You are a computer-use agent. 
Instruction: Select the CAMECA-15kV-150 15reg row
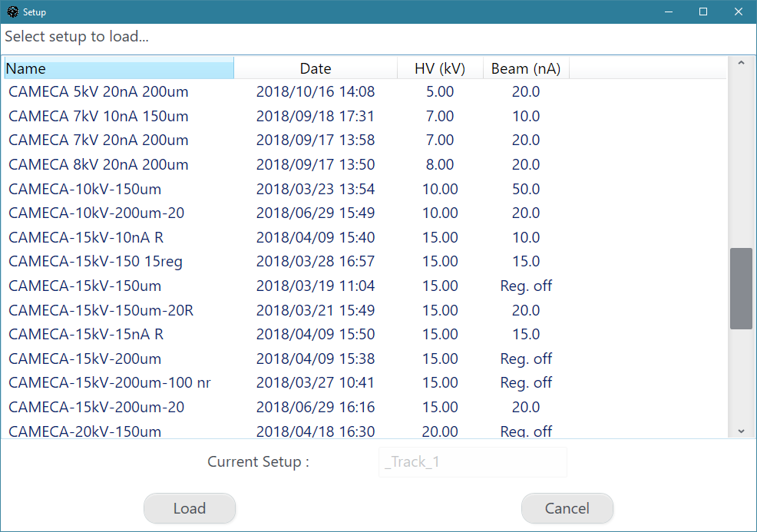click(x=95, y=262)
